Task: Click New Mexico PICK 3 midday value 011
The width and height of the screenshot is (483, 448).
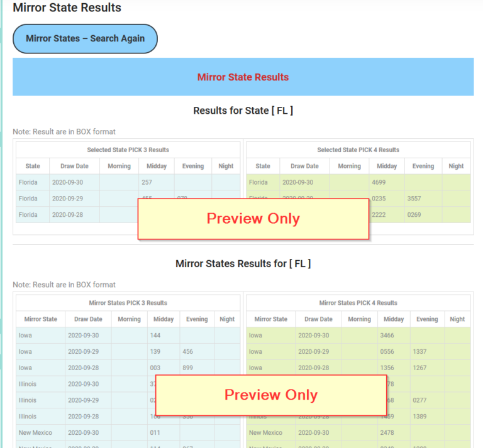Action: pyautogui.click(x=155, y=433)
